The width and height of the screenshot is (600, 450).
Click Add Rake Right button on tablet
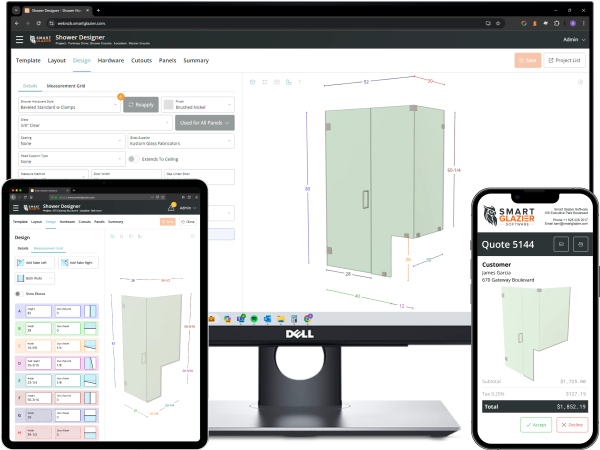78,262
